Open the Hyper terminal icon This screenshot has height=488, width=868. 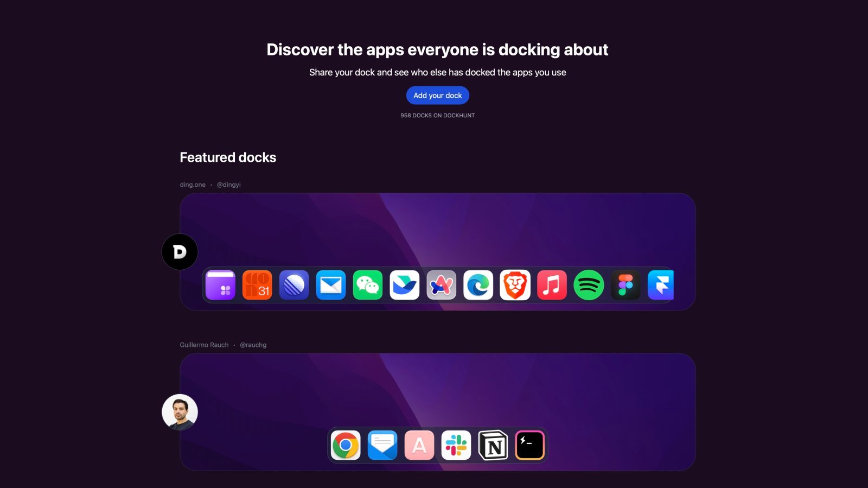pyautogui.click(x=529, y=446)
